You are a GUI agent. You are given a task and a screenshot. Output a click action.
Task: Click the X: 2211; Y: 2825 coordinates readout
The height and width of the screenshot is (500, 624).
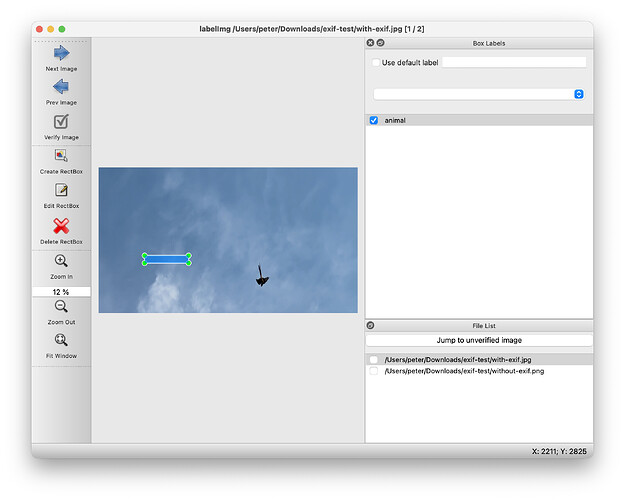coord(559,451)
